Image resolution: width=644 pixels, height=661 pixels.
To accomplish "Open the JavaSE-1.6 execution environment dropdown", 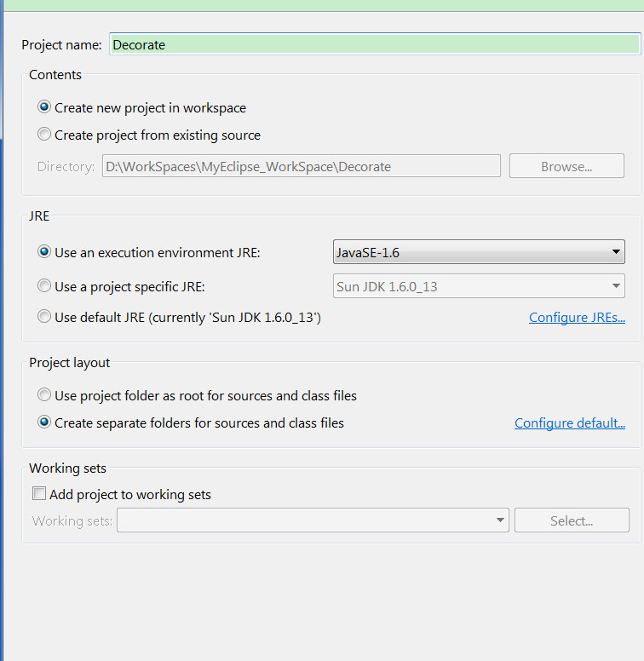I will tap(479, 252).
